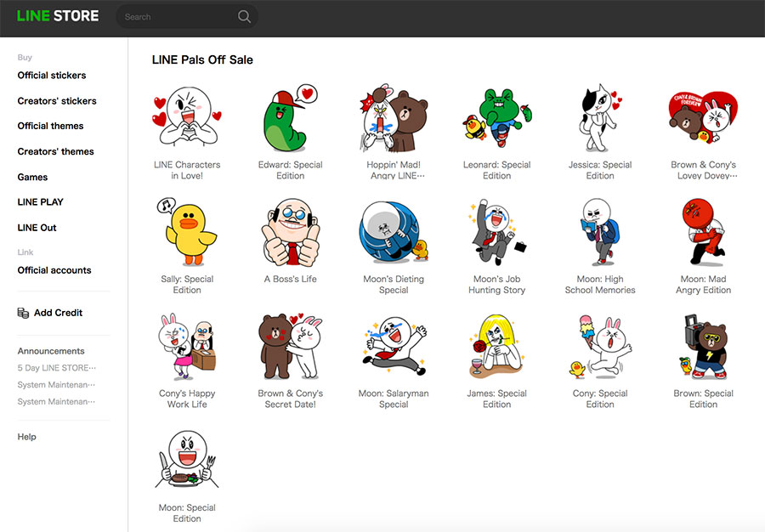This screenshot has height=532, width=765.
Task: Choose the Leonard green frog sticker image
Action: point(496,120)
